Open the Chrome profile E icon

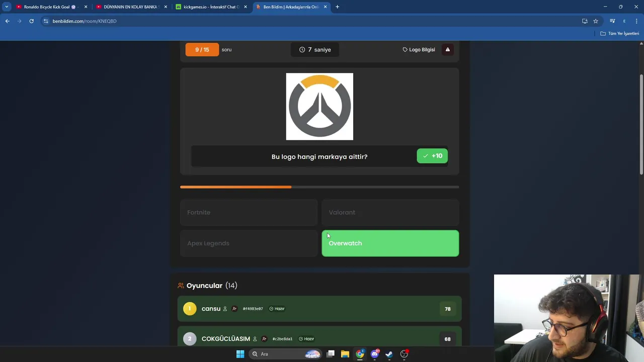(624, 21)
